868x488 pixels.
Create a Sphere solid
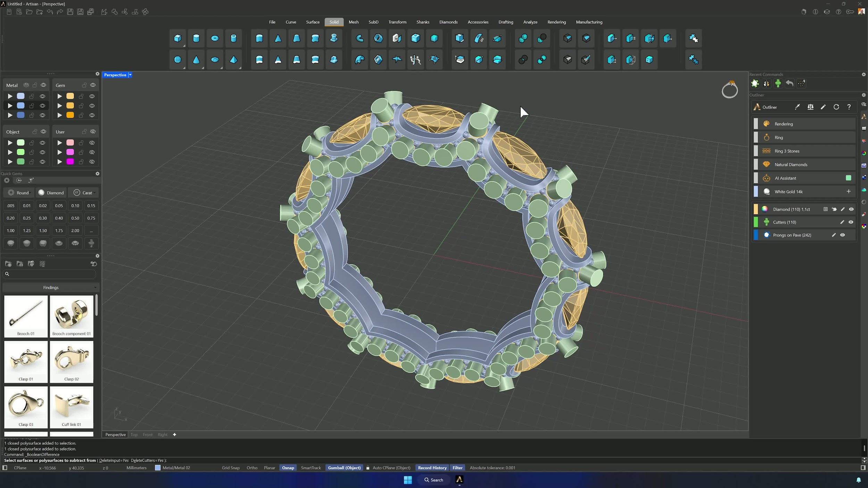pos(177,60)
